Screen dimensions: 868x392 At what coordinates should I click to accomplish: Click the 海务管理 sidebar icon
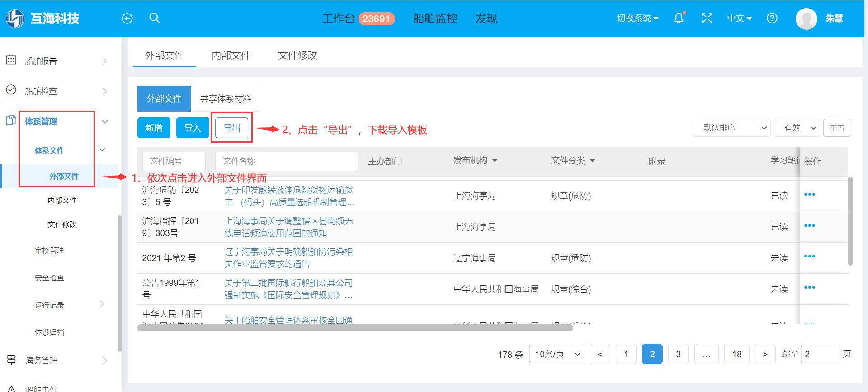point(11,360)
